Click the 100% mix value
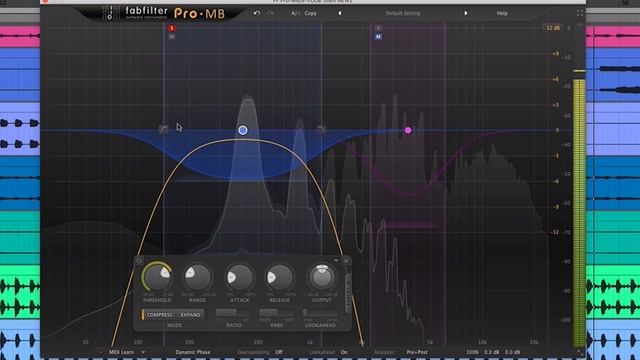This screenshot has width=640, height=360. tap(472, 352)
